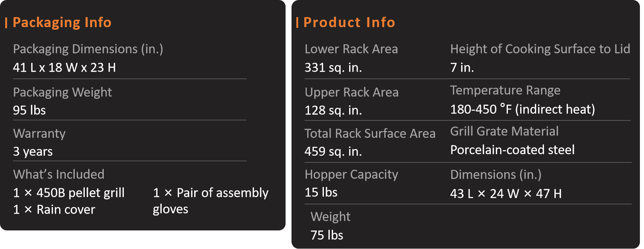Click the Packaging Info heading
The height and width of the screenshot is (249, 644).
point(62,23)
